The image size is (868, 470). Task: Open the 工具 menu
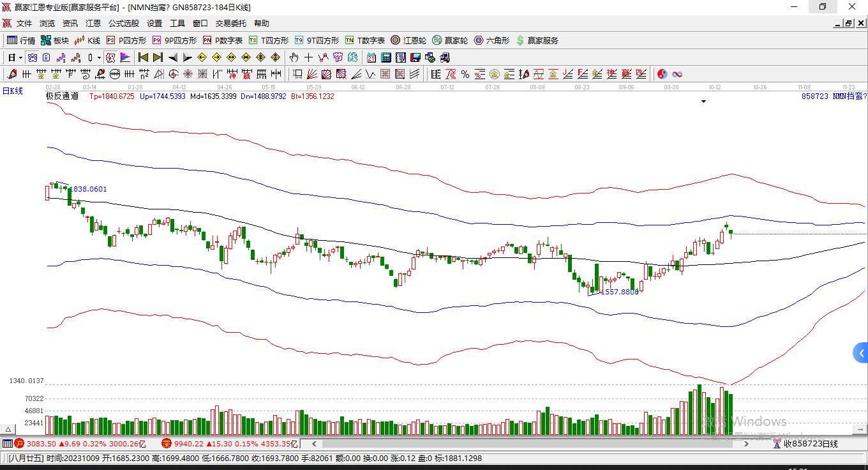pos(177,24)
